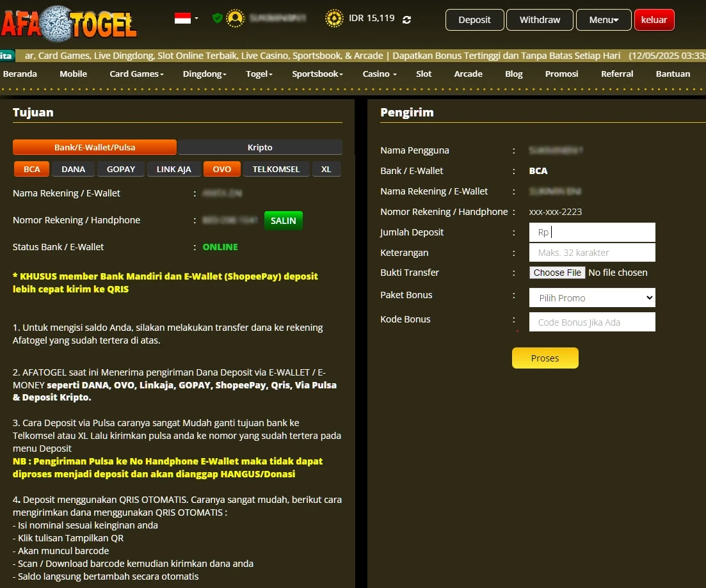
Task: Select DANA as destination wallet
Action: [x=74, y=170]
